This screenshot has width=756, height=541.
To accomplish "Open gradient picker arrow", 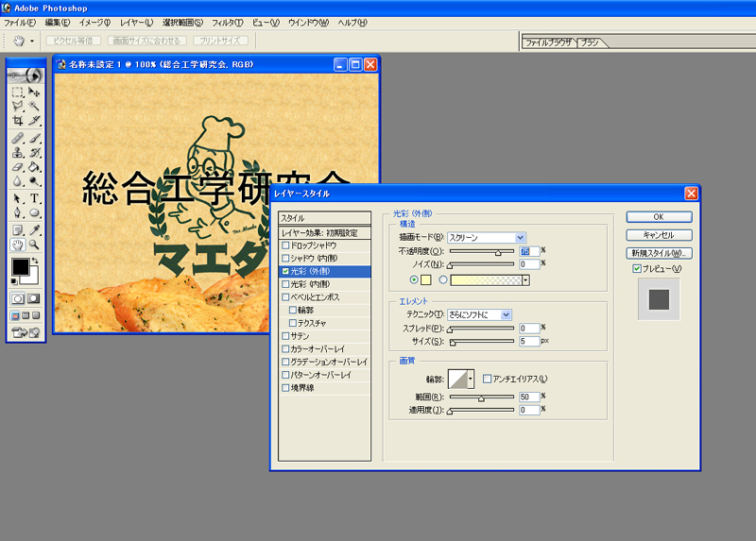I will [x=525, y=280].
